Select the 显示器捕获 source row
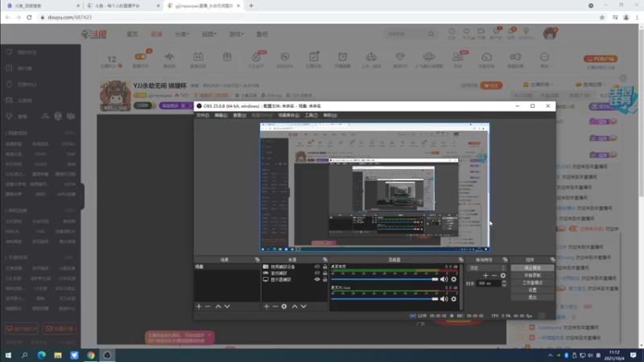 tap(295, 279)
